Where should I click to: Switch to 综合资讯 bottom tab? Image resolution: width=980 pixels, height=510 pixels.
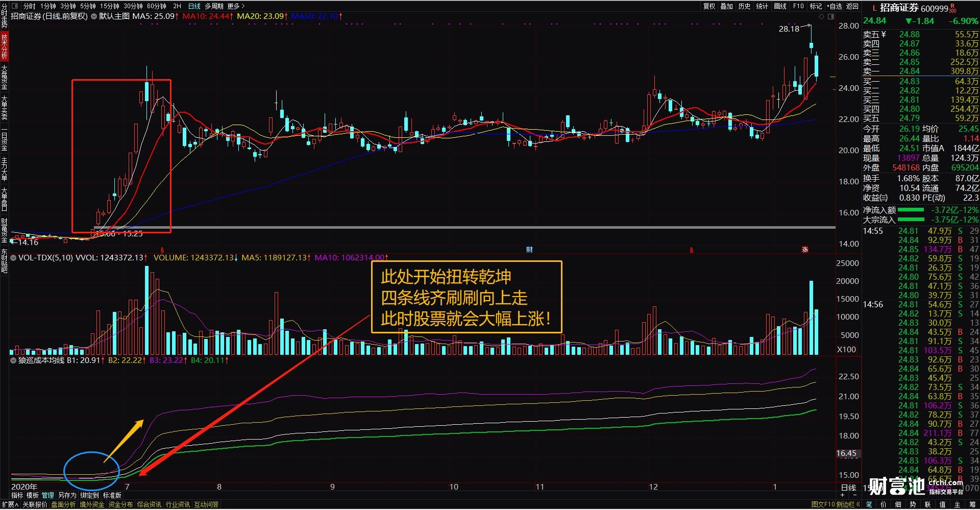pyautogui.click(x=149, y=504)
